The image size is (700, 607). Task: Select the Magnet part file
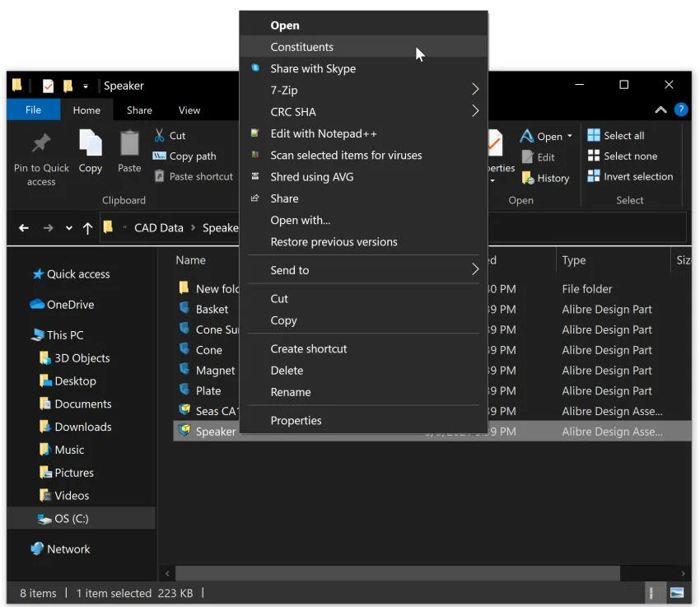pyautogui.click(x=215, y=370)
